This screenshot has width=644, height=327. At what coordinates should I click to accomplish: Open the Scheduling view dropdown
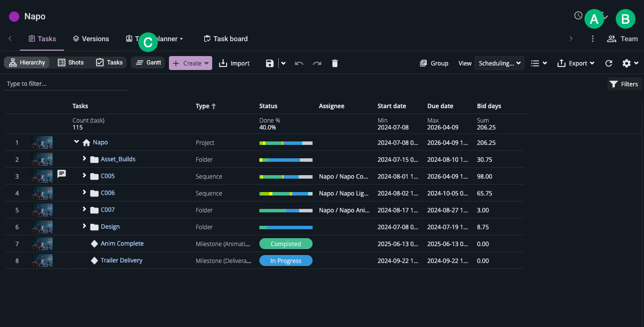pos(499,63)
